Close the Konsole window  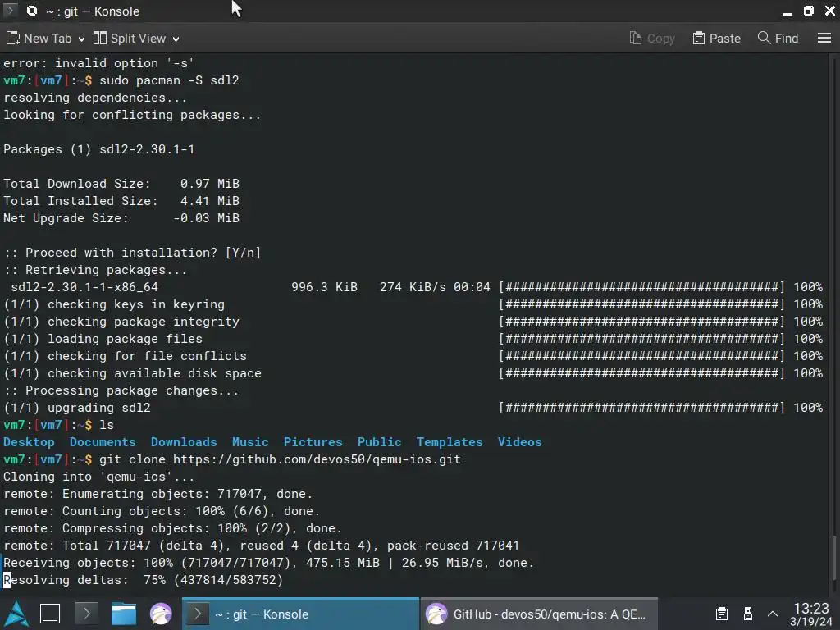tap(829, 11)
